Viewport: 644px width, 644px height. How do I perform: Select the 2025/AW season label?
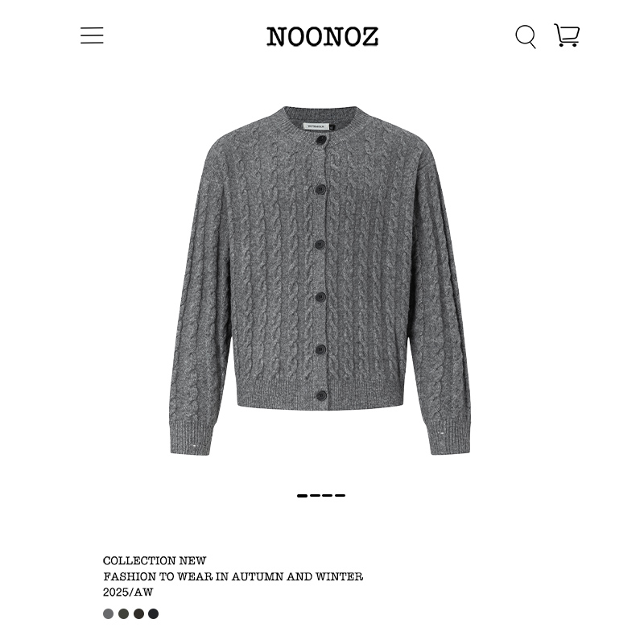coord(128,592)
